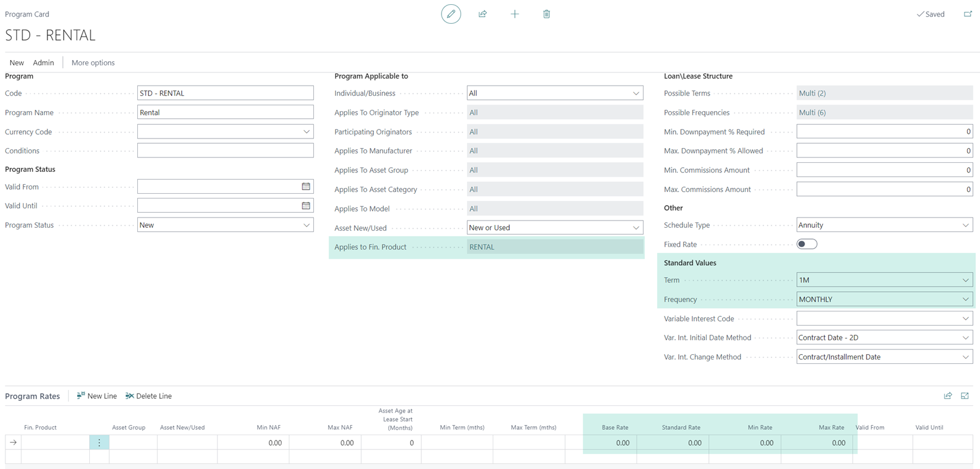
Task: Click the Valid From column header
Action: pyautogui.click(x=870, y=427)
